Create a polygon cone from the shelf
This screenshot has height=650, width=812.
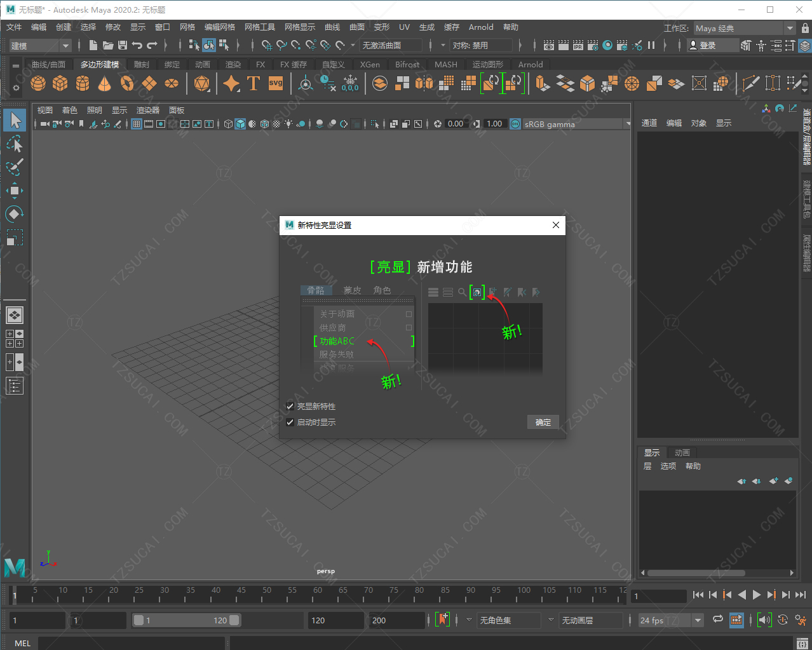pos(105,83)
